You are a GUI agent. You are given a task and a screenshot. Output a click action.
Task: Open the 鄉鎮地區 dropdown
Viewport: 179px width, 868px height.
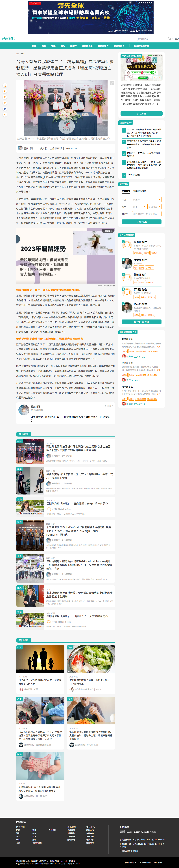click(154, 207)
